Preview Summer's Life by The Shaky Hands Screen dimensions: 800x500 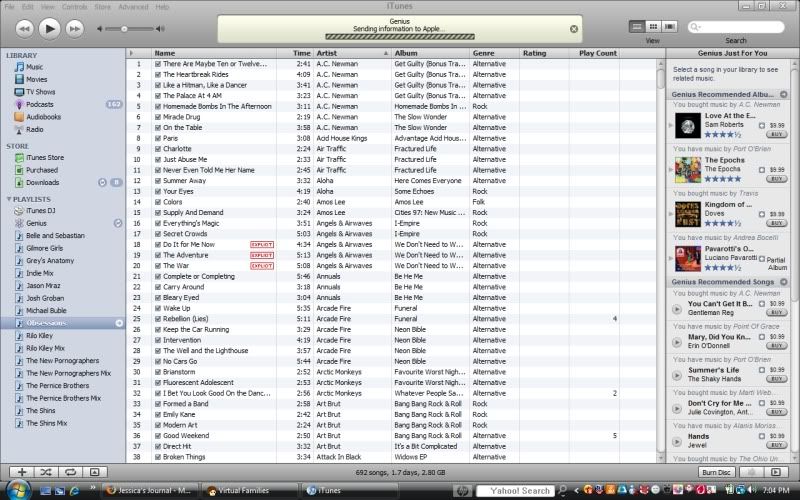point(677,375)
